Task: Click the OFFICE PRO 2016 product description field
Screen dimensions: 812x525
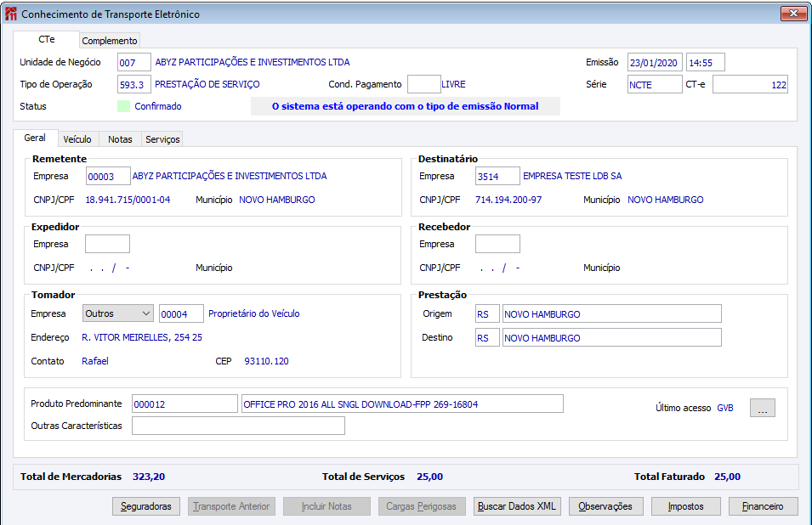Action: click(402, 404)
